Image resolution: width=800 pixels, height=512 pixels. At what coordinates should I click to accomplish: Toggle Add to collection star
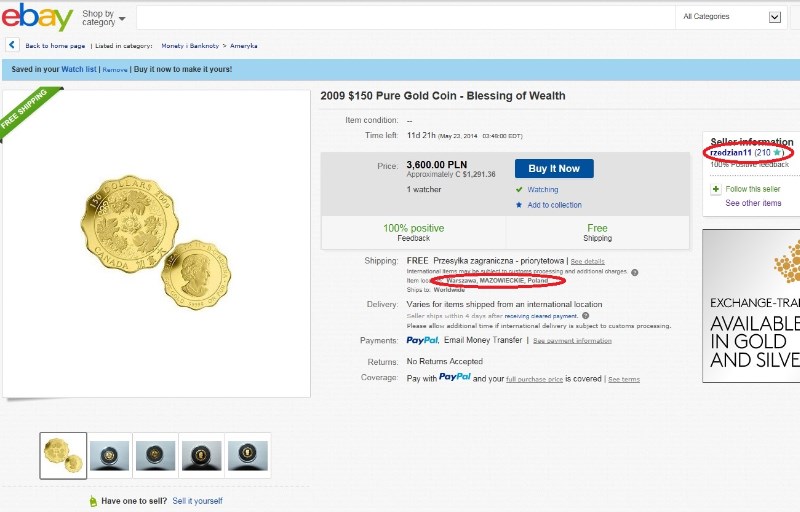[519, 205]
